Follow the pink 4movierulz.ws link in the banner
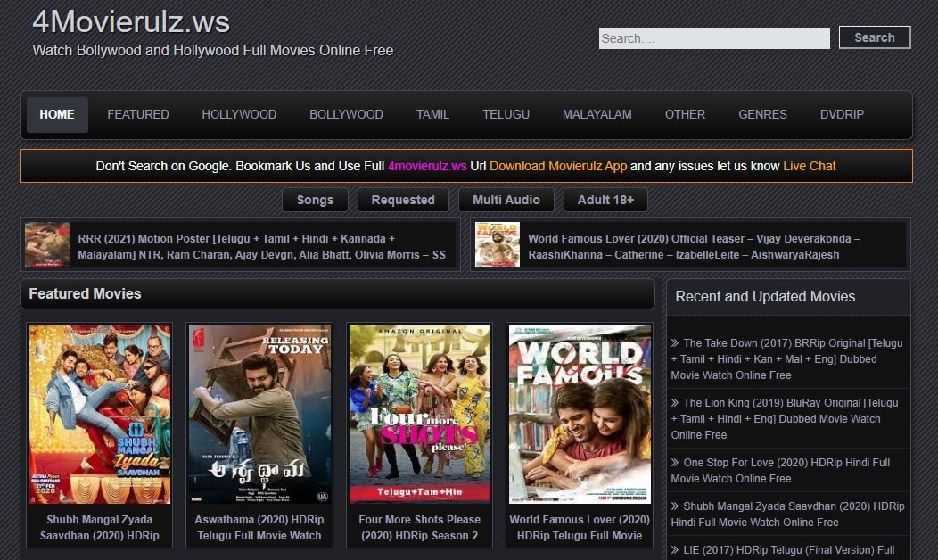The width and height of the screenshot is (938, 560). (427, 167)
